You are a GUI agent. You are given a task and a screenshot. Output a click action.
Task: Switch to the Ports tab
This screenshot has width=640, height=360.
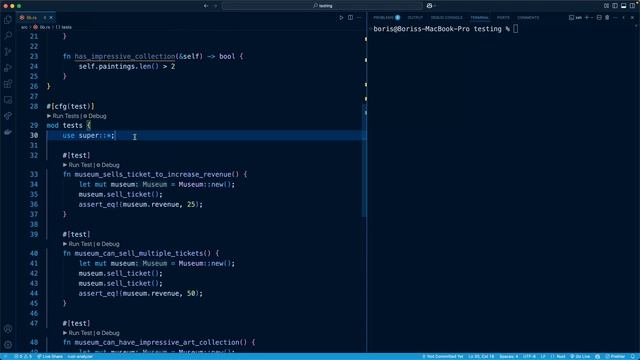(503, 18)
